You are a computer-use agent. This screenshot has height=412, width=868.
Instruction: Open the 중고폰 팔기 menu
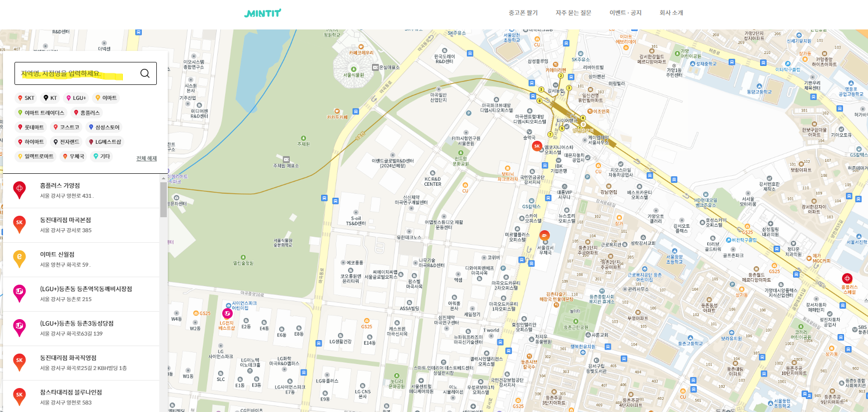[523, 13]
